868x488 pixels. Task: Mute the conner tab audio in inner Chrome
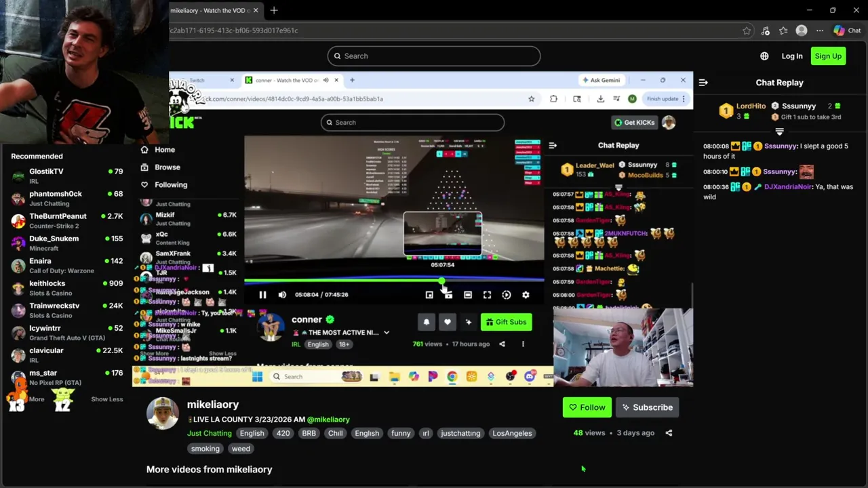point(325,80)
